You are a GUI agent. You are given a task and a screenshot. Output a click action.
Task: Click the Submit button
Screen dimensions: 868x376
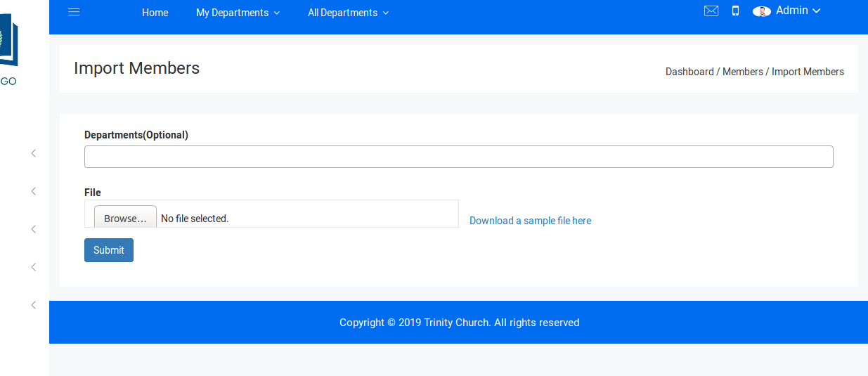pyautogui.click(x=109, y=250)
